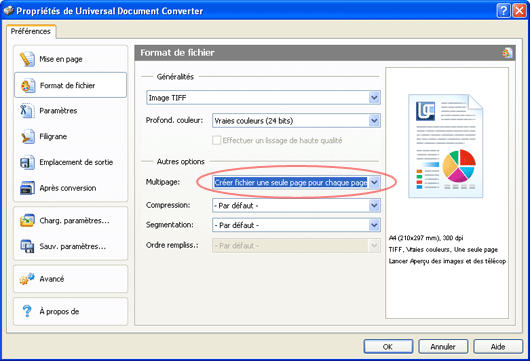The image size is (530, 361).
Task: Click Sauv. paramètres... button
Action: point(71,246)
